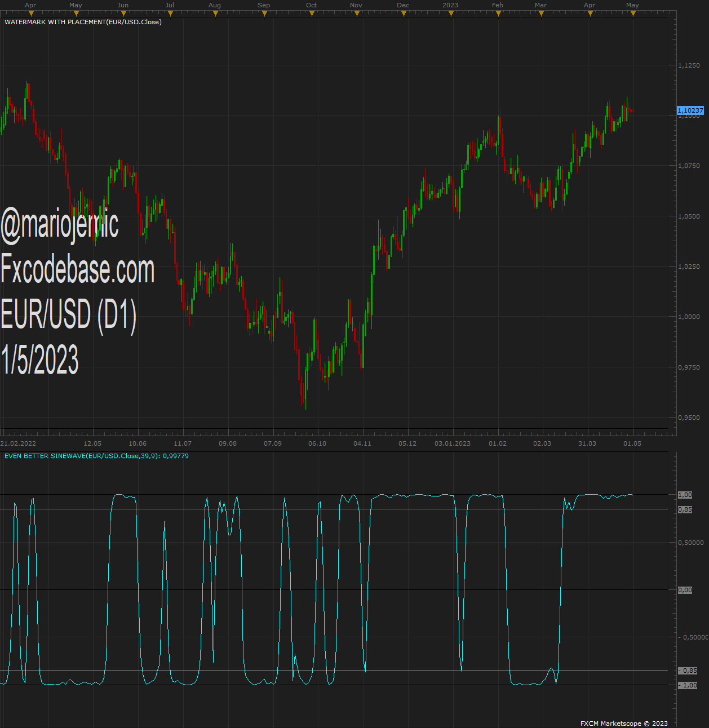Click the FXCM Marketscope © 2023 text

click(x=624, y=723)
